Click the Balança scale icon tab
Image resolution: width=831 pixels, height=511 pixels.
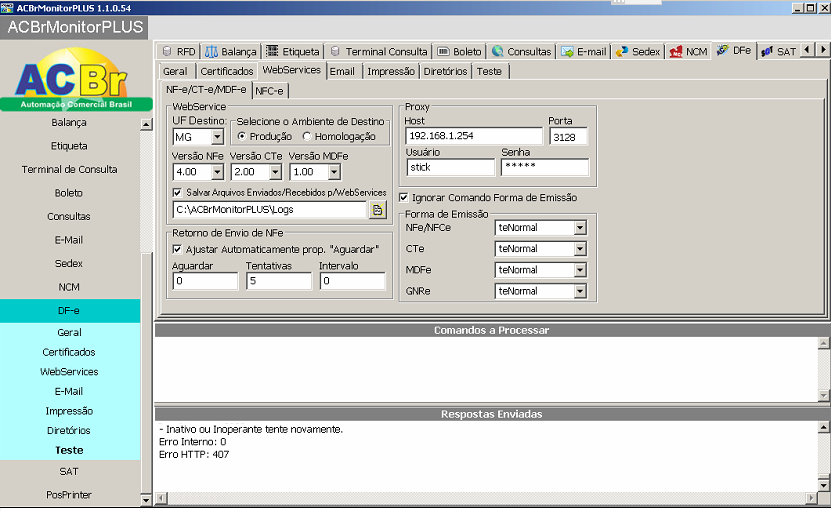pos(211,51)
